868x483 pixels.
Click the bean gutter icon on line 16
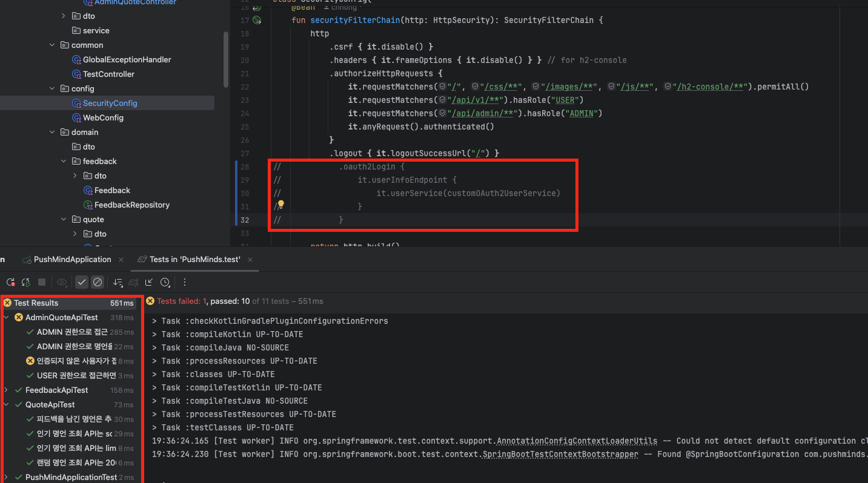[x=257, y=7]
